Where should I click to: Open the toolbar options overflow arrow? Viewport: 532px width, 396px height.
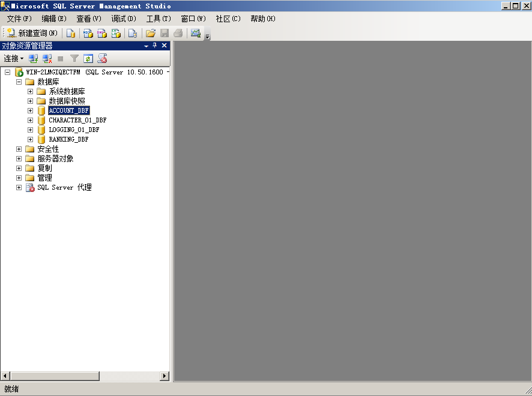point(207,36)
